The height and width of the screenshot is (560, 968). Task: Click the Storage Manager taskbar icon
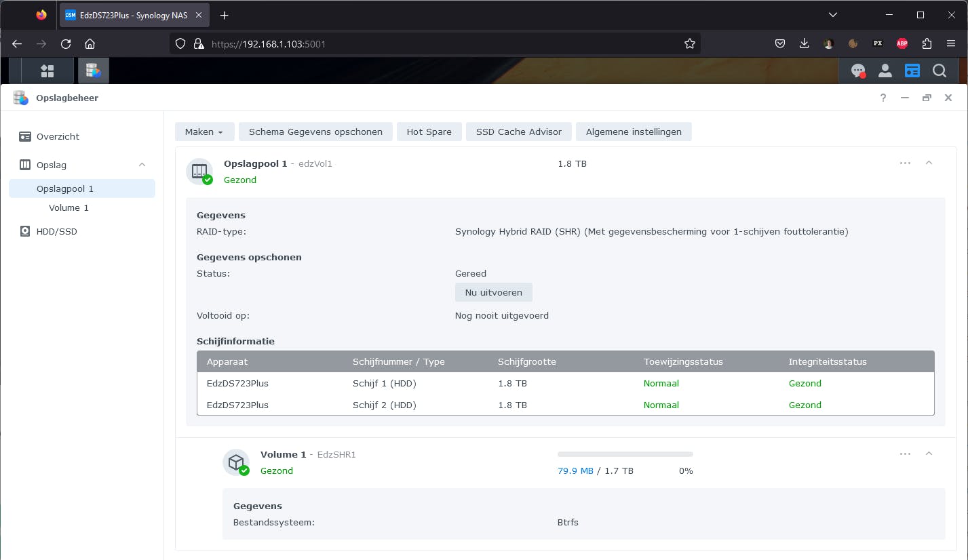(x=94, y=71)
